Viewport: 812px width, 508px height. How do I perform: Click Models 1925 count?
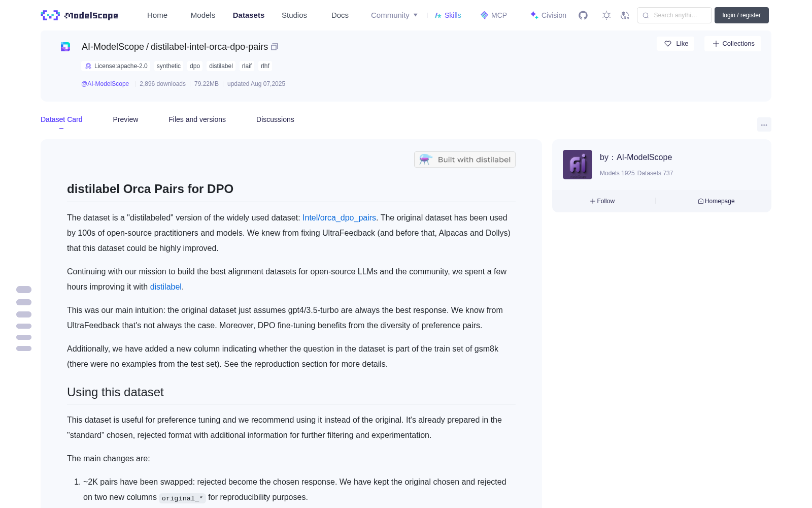(617, 173)
